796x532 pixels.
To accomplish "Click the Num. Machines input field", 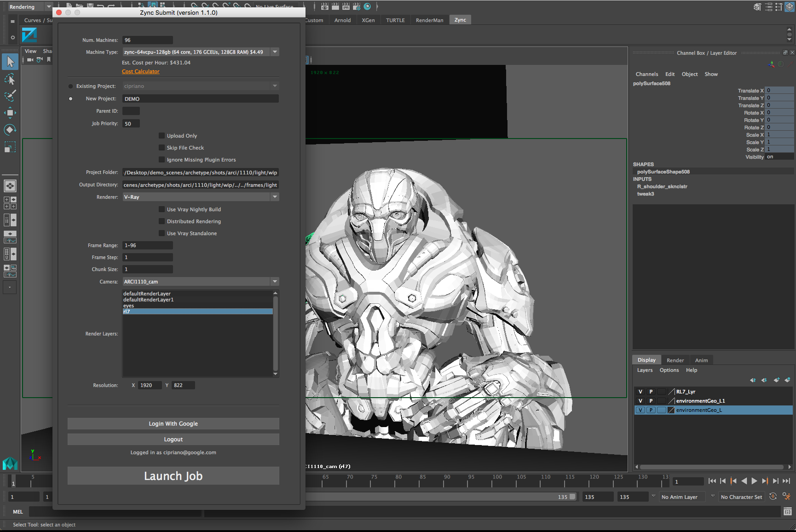I will 147,40.
